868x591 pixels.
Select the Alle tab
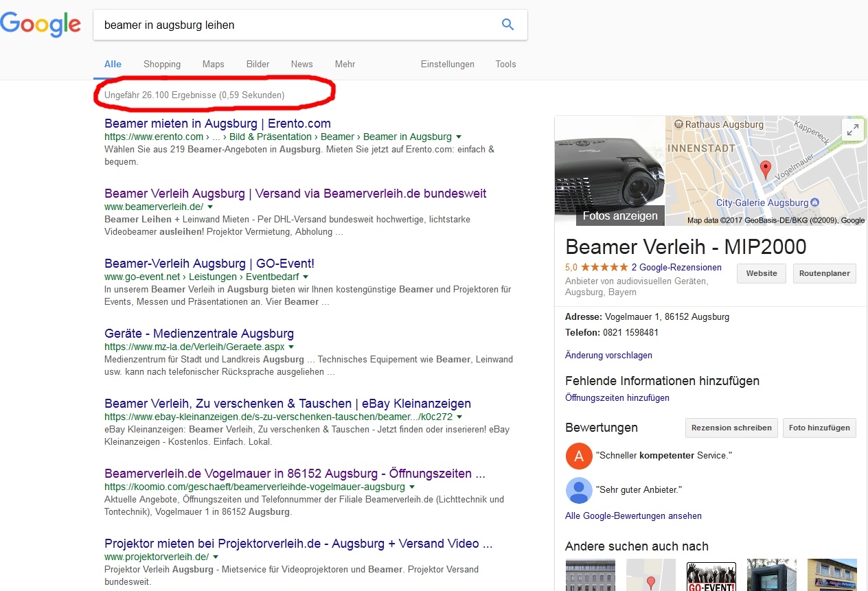click(x=113, y=64)
